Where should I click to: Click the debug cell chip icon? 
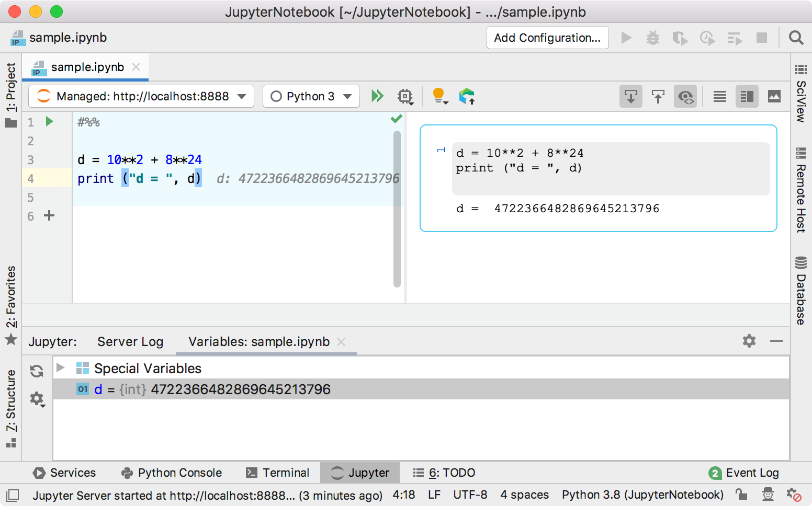click(405, 96)
